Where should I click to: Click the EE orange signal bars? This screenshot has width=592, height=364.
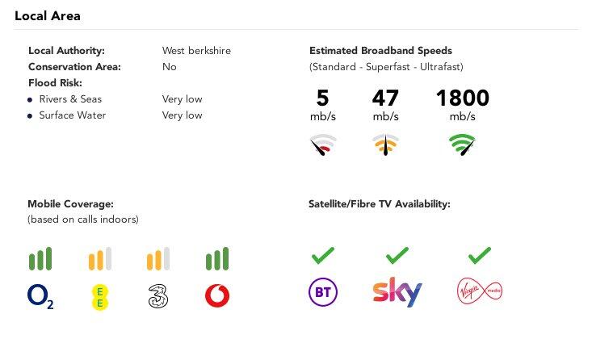pyautogui.click(x=99, y=259)
